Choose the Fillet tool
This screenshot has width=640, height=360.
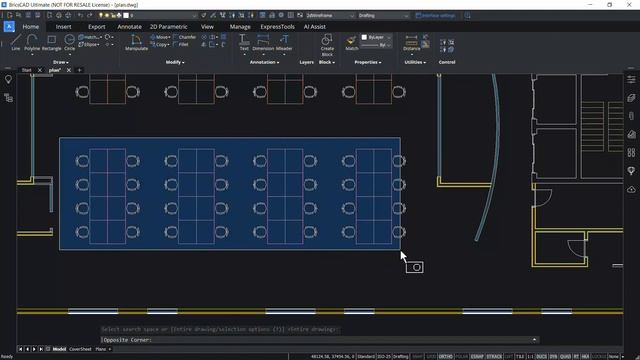coord(181,44)
